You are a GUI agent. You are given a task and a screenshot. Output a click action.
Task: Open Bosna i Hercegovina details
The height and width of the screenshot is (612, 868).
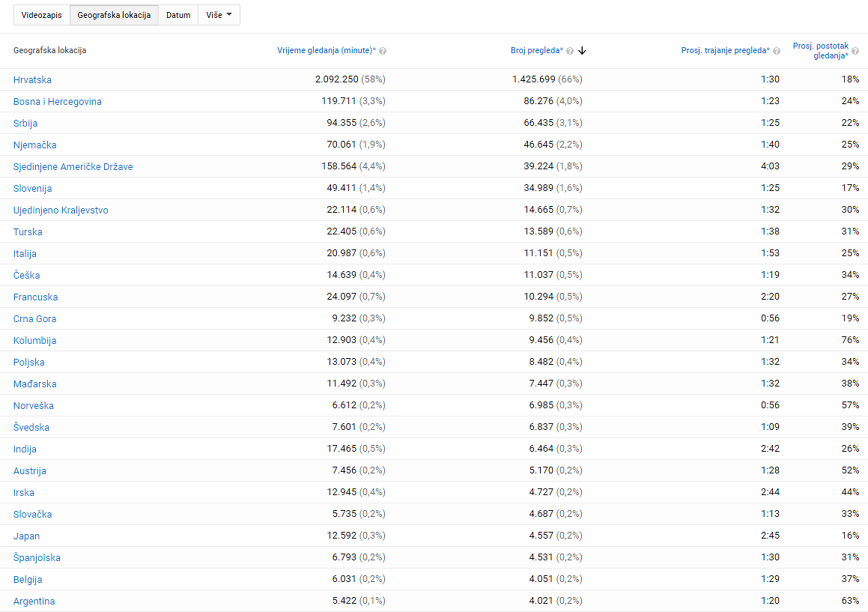pos(58,102)
